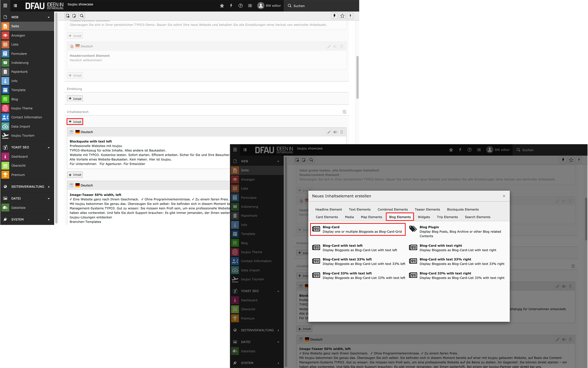
Task: Click Suchen search field in second window
Action: 550,150
